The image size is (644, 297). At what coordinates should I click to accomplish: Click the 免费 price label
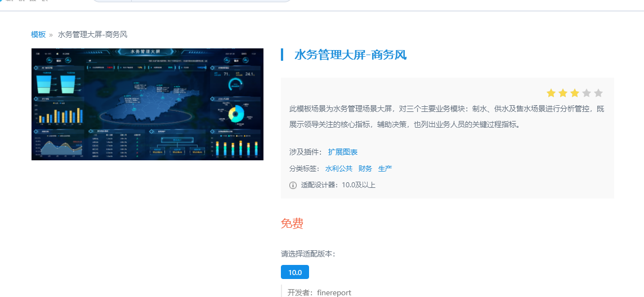[x=292, y=223]
